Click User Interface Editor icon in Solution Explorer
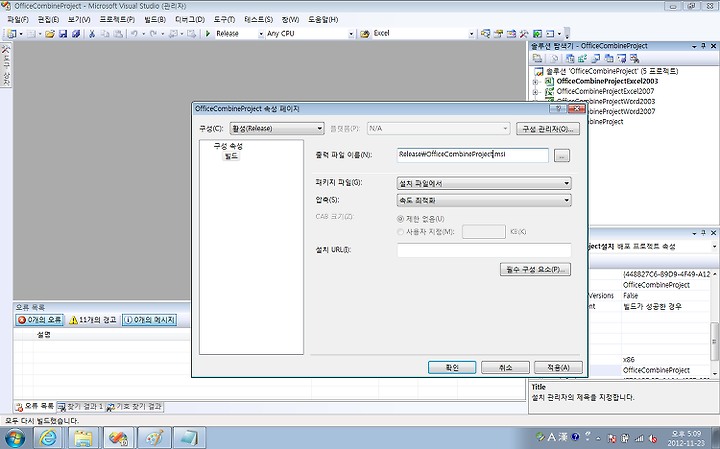 point(609,58)
